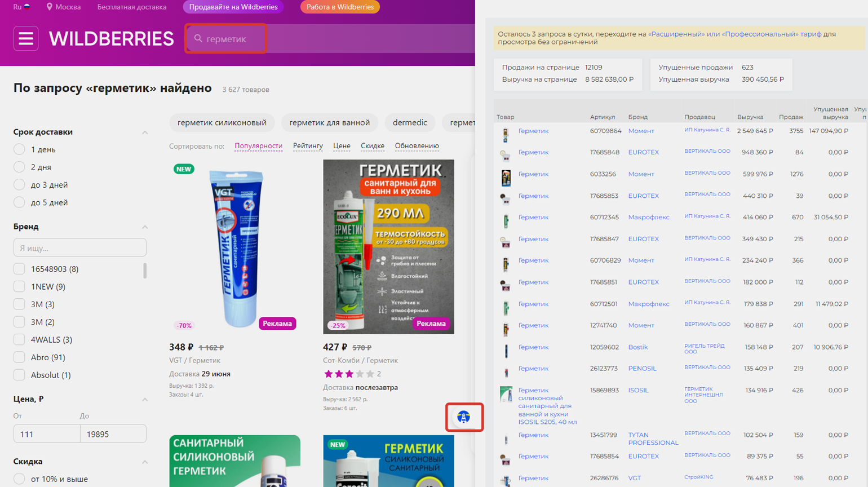This screenshot has width=868, height=487.
Task: Open the hamburger catalog menu
Action: click(26, 38)
